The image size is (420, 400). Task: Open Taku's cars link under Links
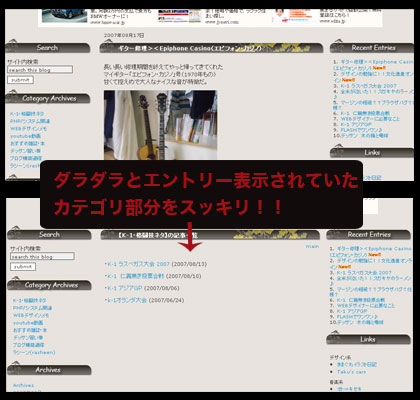click(351, 372)
